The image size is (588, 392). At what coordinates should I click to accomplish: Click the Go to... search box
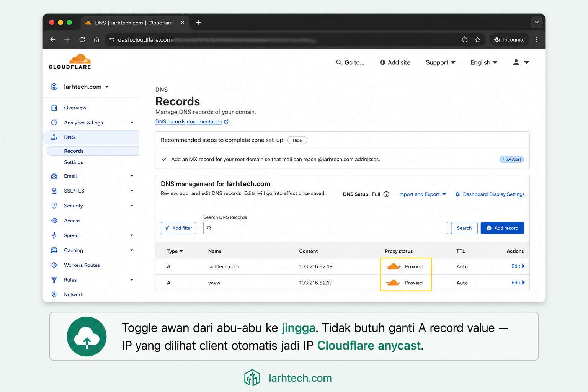coord(350,62)
